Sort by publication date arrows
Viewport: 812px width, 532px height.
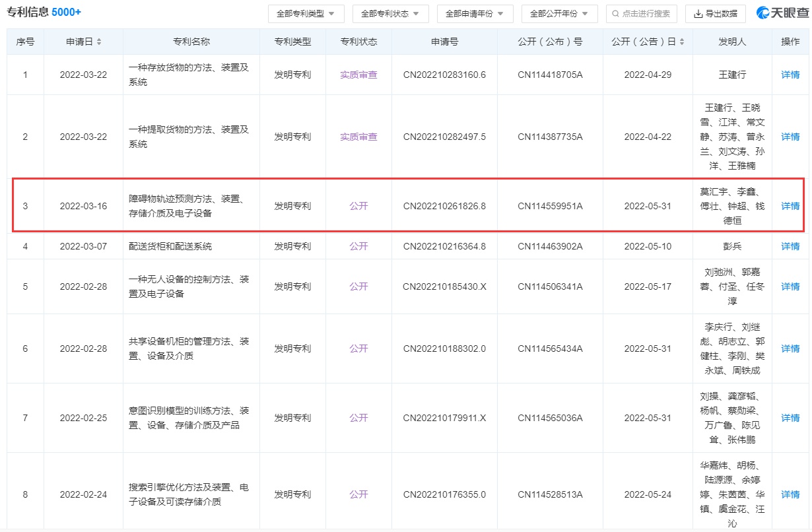pyautogui.click(x=681, y=42)
